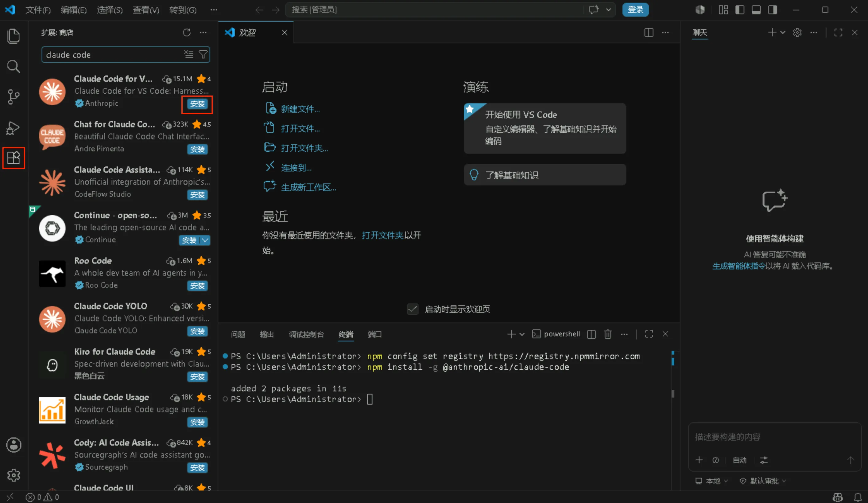The image size is (868, 503).
Task: Open Run and Debug view
Action: (x=14, y=128)
